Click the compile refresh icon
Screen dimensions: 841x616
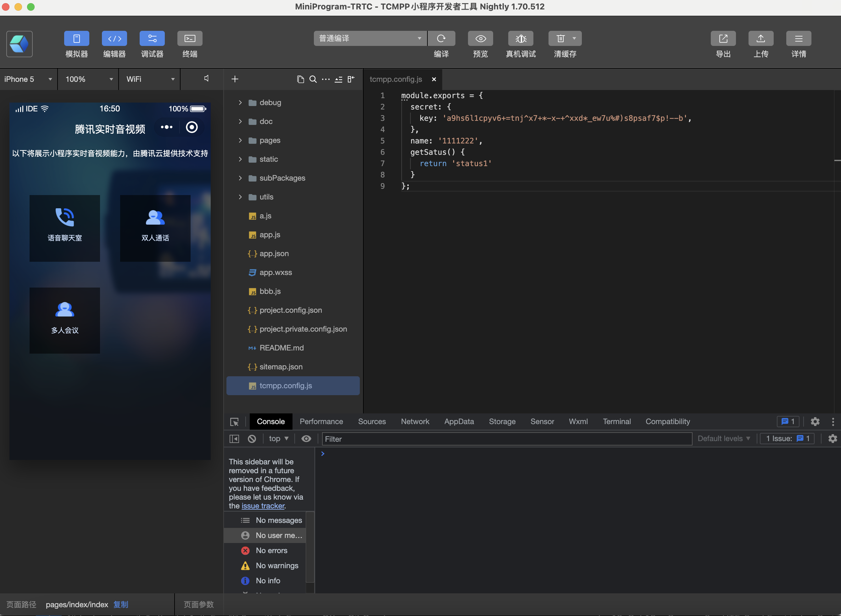tap(441, 38)
